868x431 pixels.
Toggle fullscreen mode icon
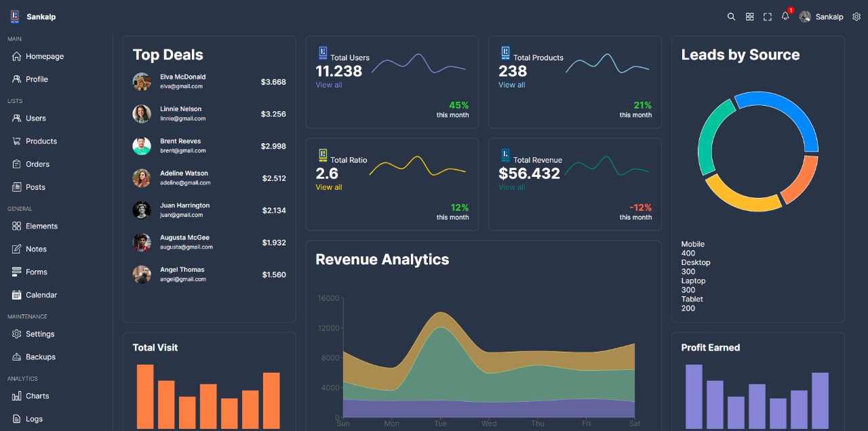(x=768, y=17)
